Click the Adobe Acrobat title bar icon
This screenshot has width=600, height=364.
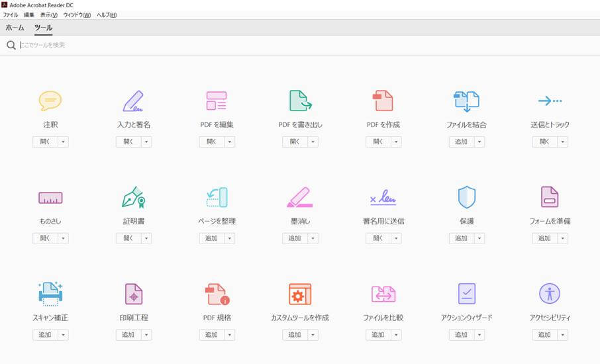4,5
